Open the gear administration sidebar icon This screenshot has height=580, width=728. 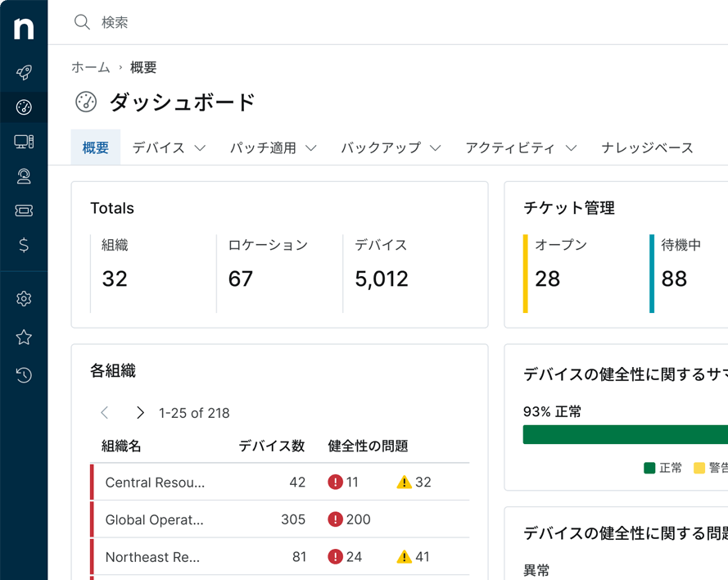coord(24,298)
